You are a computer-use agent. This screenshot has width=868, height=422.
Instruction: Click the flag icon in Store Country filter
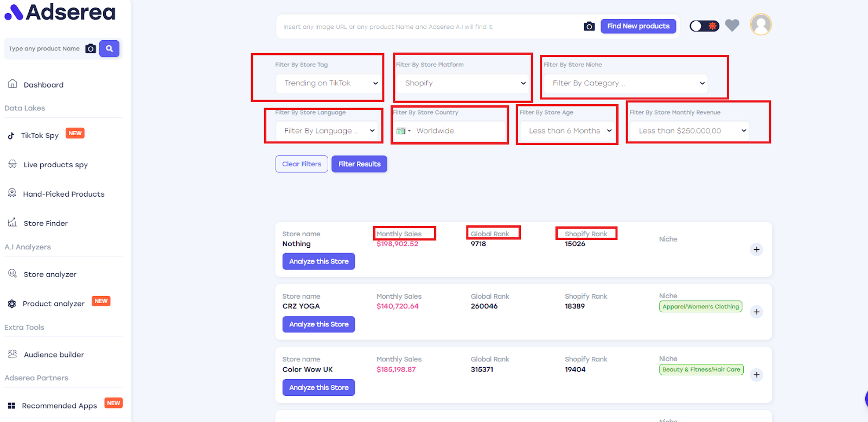coord(401,131)
